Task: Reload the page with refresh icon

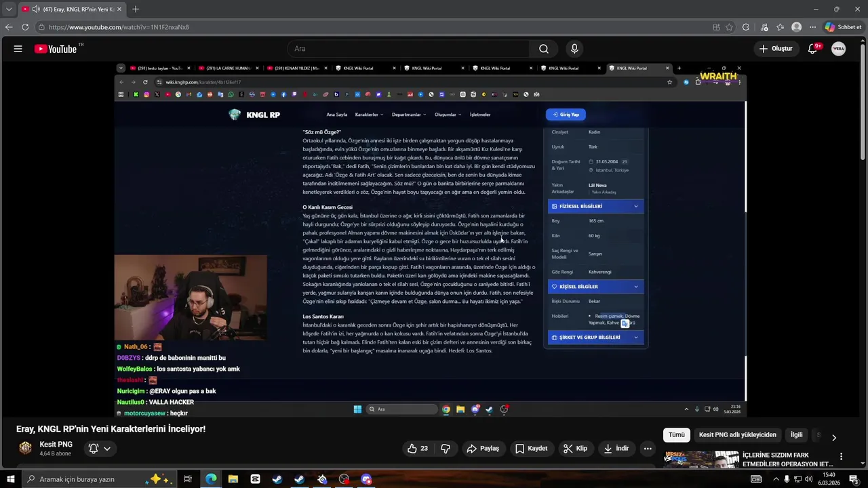Action: (25, 27)
